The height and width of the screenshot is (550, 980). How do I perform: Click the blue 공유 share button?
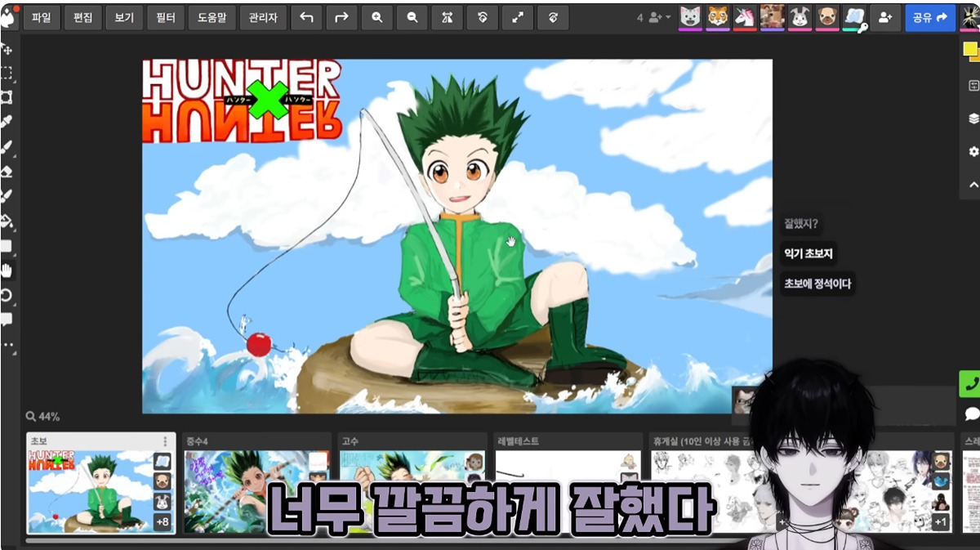[x=930, y=17]
